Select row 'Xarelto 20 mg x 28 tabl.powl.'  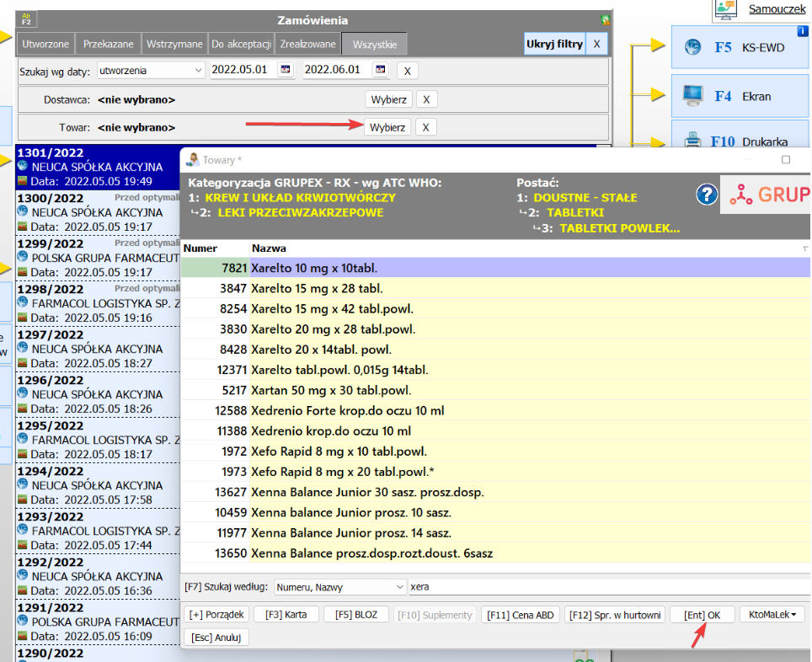495,329
